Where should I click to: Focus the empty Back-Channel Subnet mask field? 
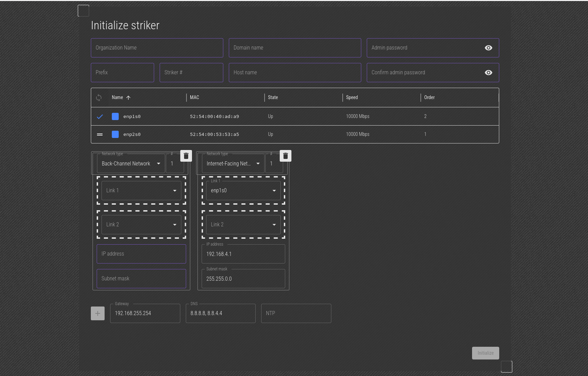141,279
